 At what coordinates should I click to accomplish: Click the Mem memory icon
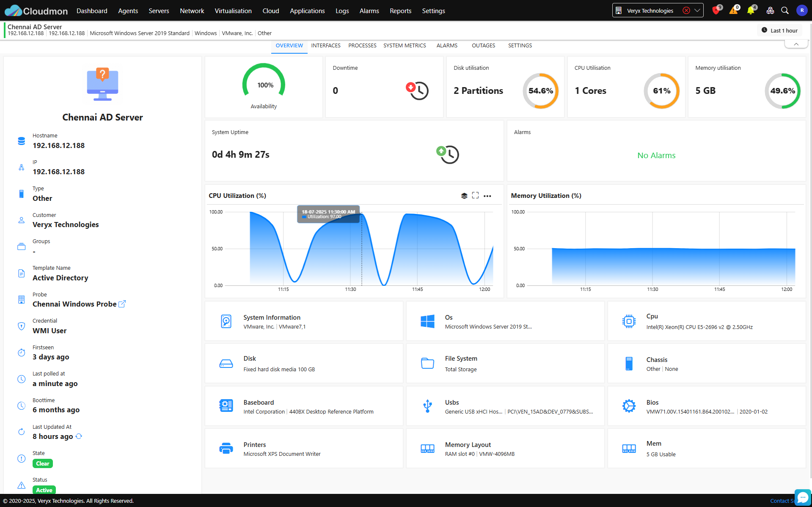pyautogui.click(x=629, y=449)
